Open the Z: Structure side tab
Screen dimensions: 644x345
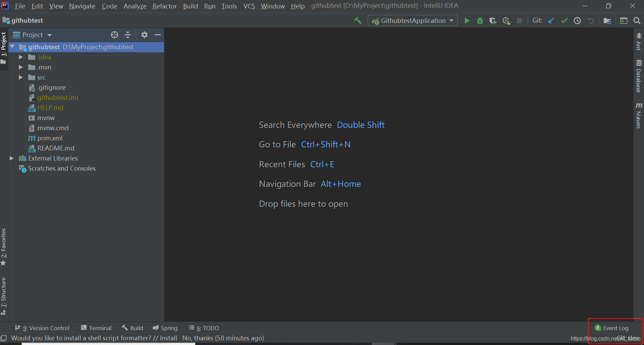tap(4, 296)
